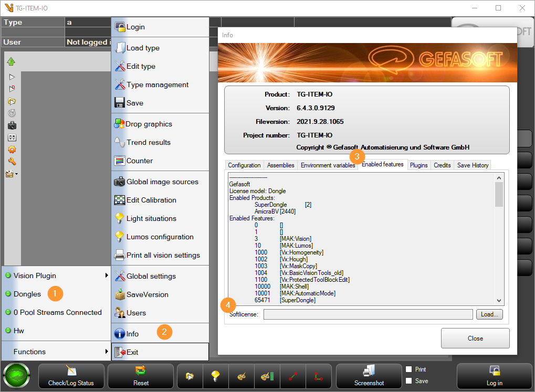535x392 pixels.
Task: Click the play-with-red-marker icon in left toolbar
Action: click(12, 89)
